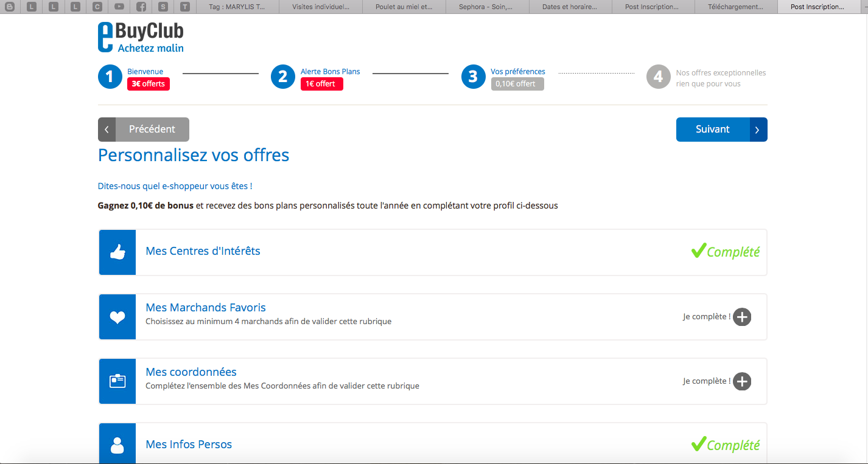Open the Alerte Bons Plans step link
Screen dimensions: 868x464
[330, 71]
